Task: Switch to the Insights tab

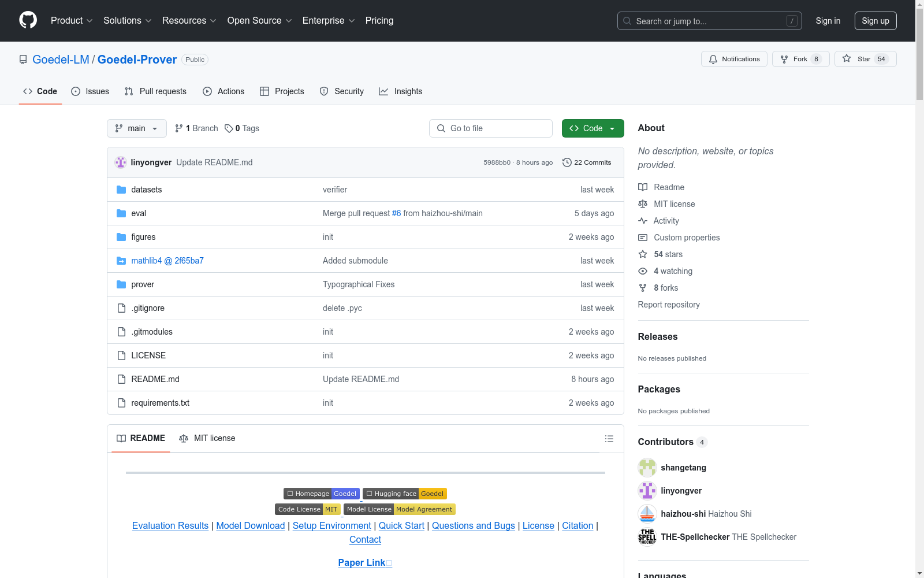Action: (x=401, y=91)
